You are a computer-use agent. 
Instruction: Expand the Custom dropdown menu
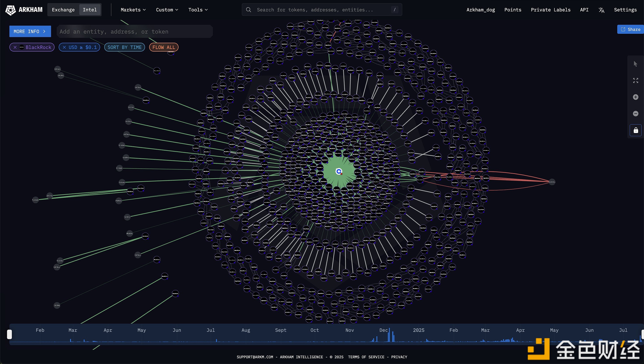[167, 10]
